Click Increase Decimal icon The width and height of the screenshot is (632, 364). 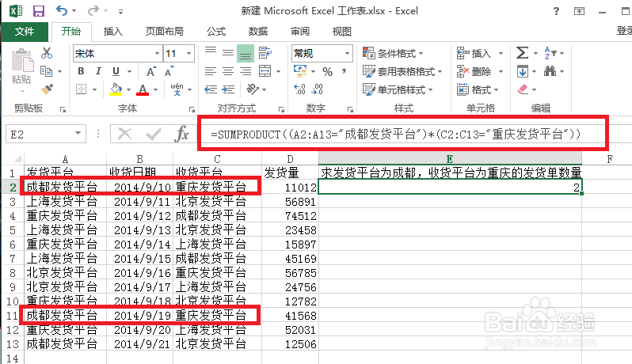[x=299, y=89]
